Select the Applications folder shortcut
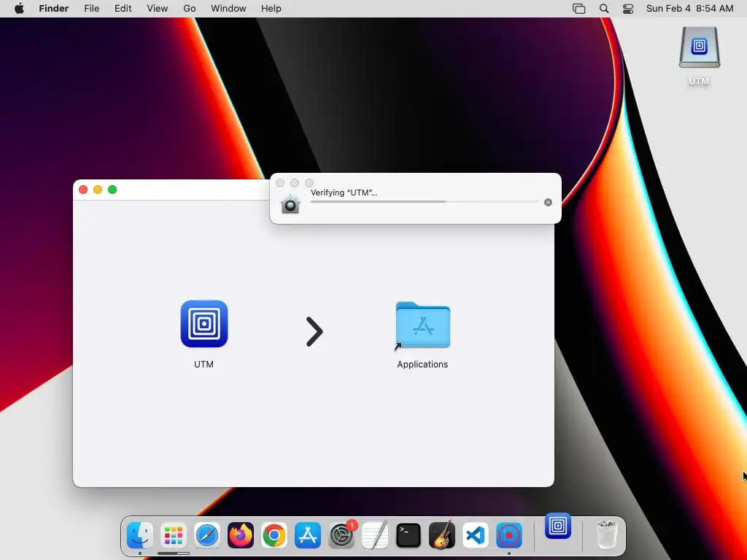 [422, 325]
